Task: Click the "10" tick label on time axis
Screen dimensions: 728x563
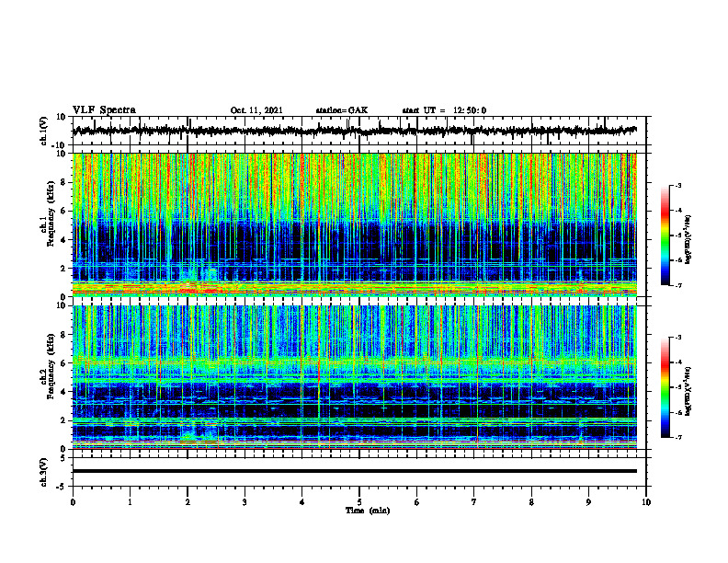Action: coord(646,502)
